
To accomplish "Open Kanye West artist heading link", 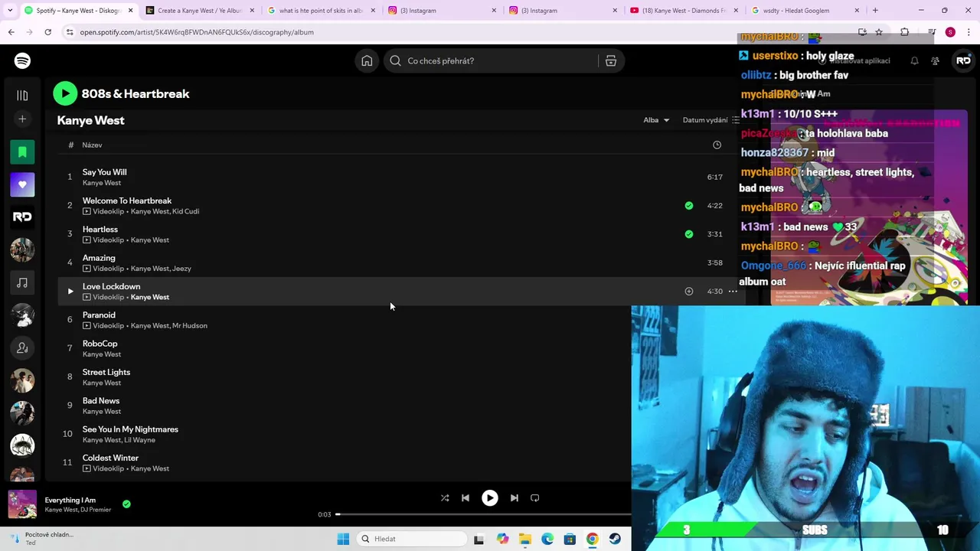I will click(90, 120).
